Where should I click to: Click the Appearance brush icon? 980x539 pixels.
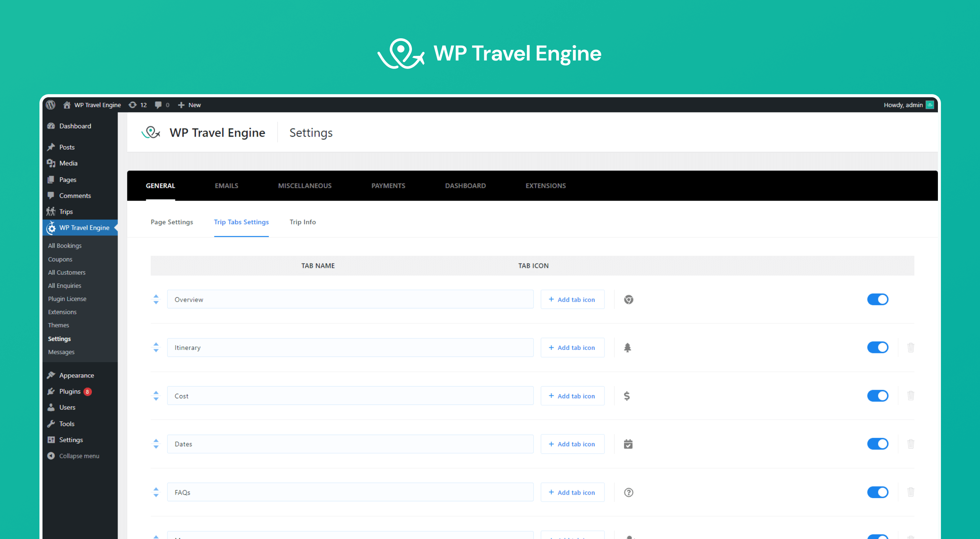[51, 375]
